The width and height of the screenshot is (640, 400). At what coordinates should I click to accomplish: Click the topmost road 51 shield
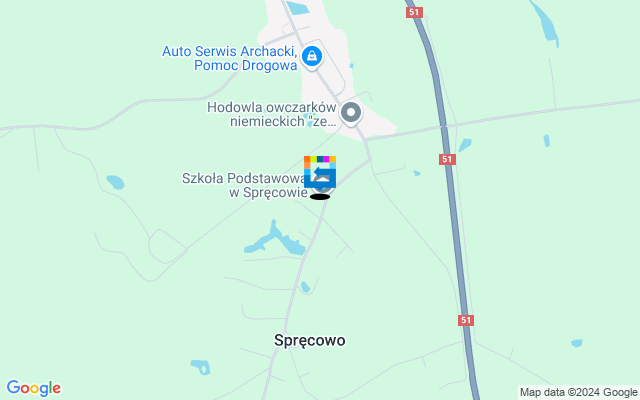(414, 12)
